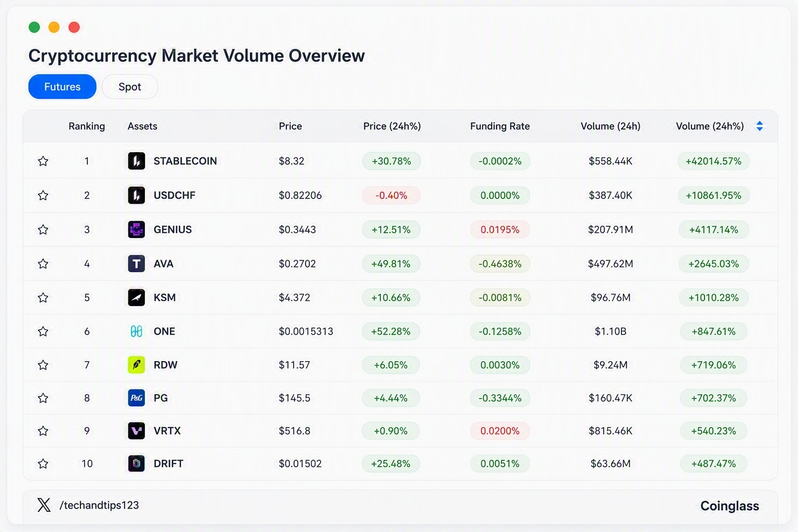Click the X social media icon
The height and width of the screenshot is (532, 798).
tap(44, 505)
